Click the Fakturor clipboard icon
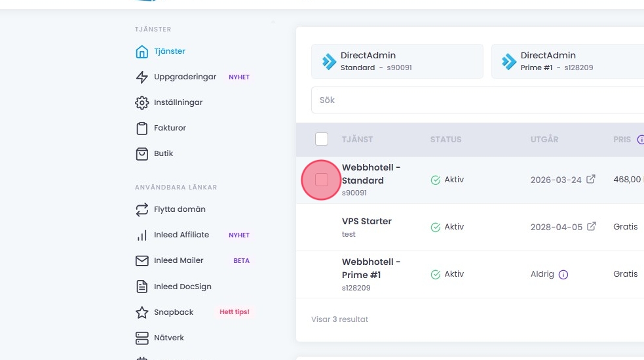Image resolution: width=644 pixels, height=360 pixels. coord(142,129)
